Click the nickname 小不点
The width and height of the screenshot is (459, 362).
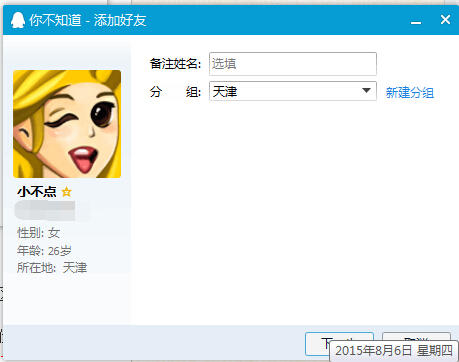[37, 192]
